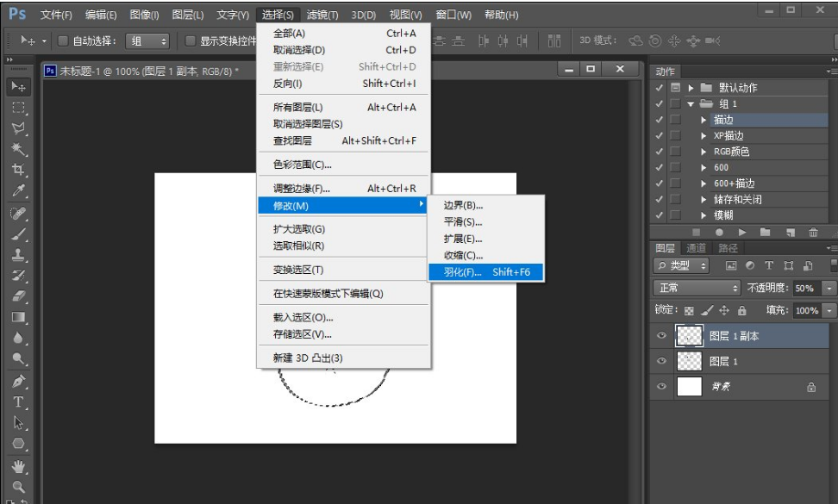Hide the 图层 1 副本 layer
Screen dimensions: 838x504
661,336
